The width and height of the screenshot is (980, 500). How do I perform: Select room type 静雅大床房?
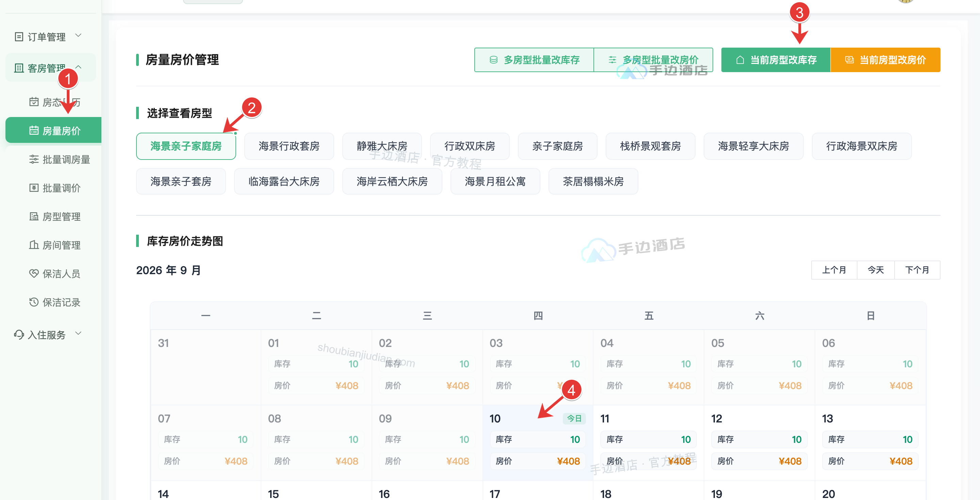pyautogui.click(x=382, y=146)
